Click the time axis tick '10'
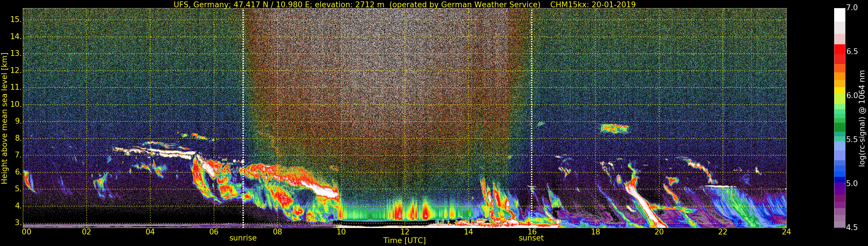Viewport: 868px width, 246px height. (341, 232)
